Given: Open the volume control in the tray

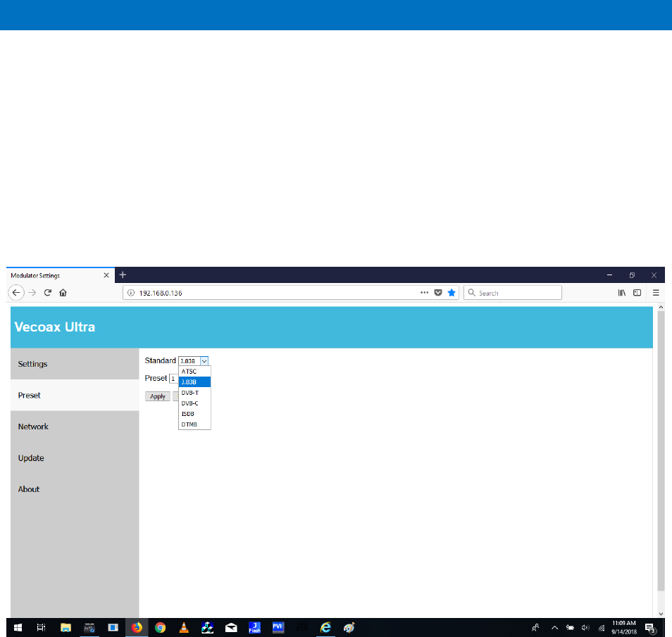Looking at the screenshot, I should click(585, 628).
